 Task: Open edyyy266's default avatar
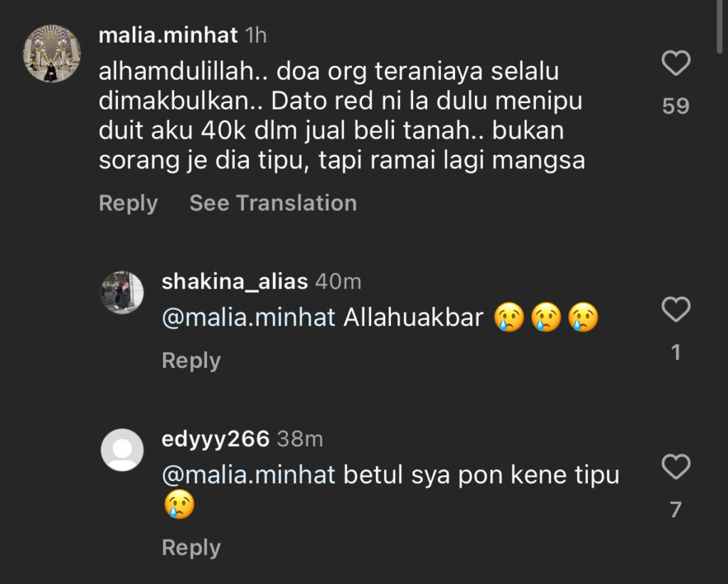pos(122,450)
